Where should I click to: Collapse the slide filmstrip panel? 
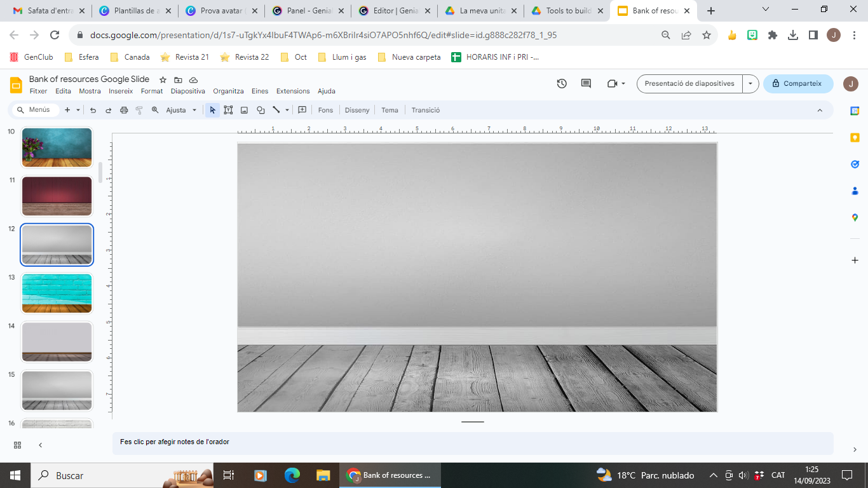coord(40,445)
